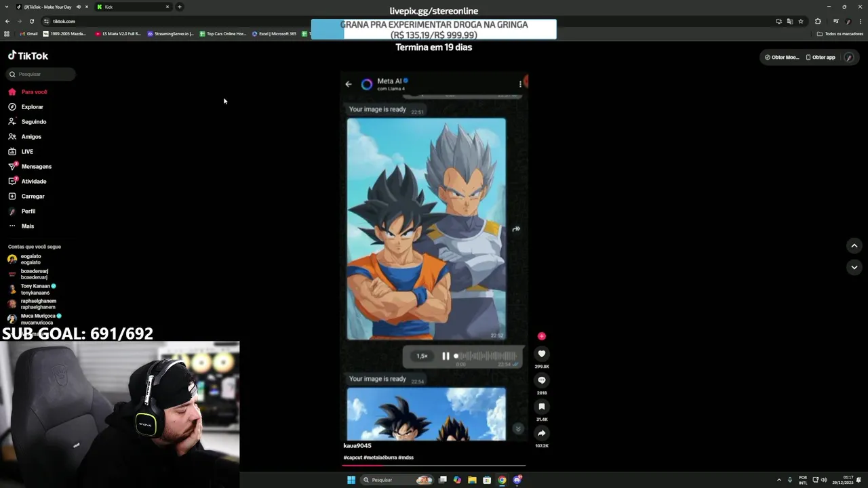Click the browser back arrow
The height and width of the screenshot is (488, 868).
point(7,21)
